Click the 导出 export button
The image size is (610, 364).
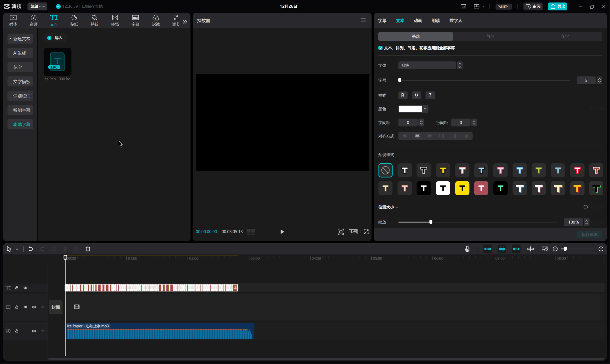[x=557, y=6]
